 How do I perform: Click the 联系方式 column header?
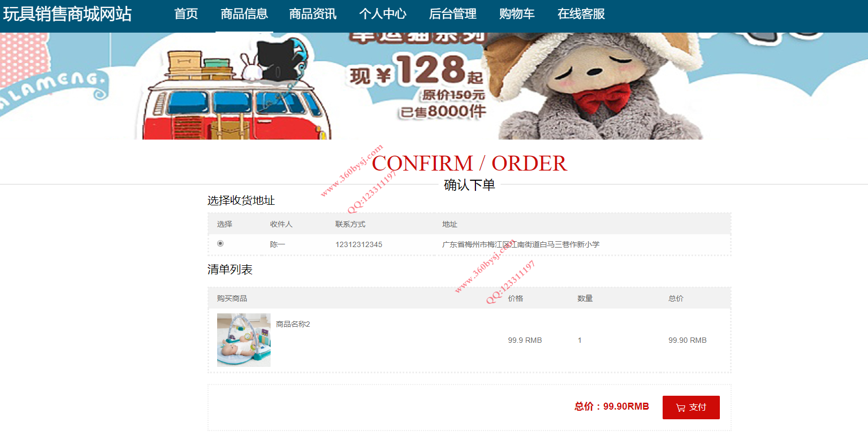[x=350, y=224]
